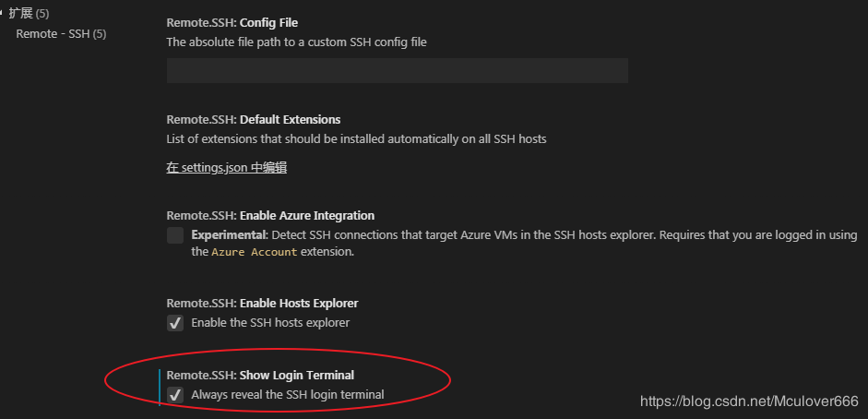Click the Default Extensions description text
Viewport: 868px width, 419px height.
[x=356, y=139]
